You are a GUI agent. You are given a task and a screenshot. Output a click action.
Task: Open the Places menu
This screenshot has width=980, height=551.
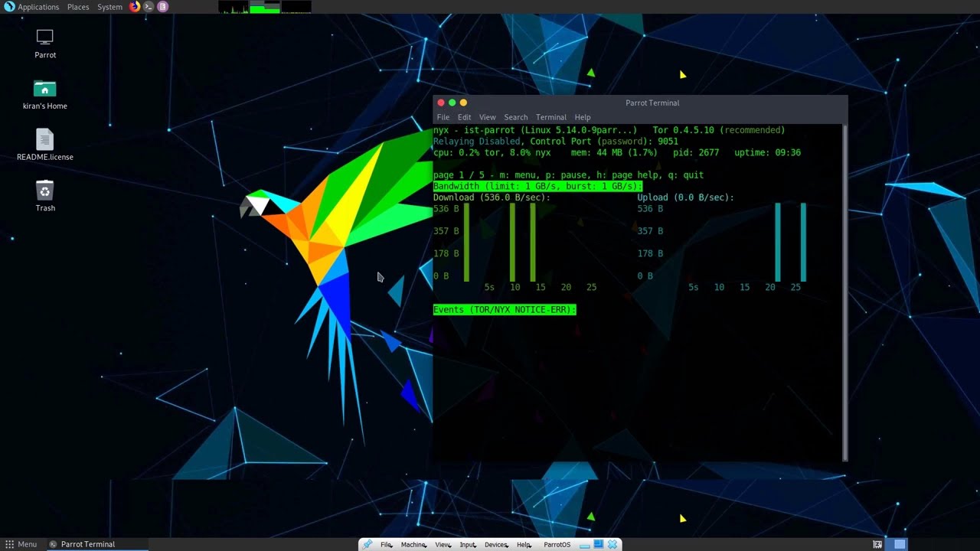click(x=78, y=7)
